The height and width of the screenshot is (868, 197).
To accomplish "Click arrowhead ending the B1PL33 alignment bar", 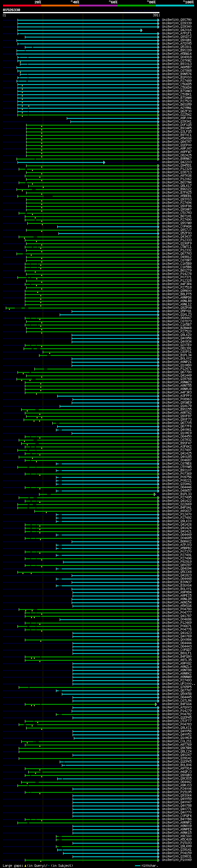I will tap(155, 494).
